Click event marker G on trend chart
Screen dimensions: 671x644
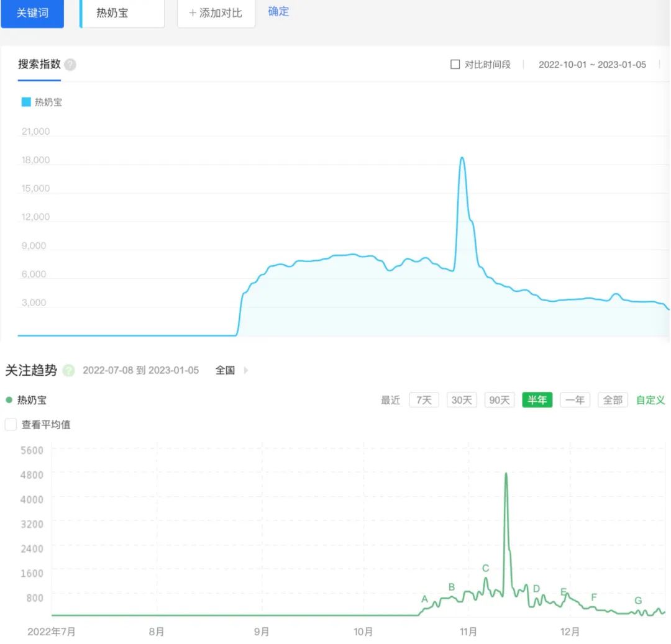638,601
